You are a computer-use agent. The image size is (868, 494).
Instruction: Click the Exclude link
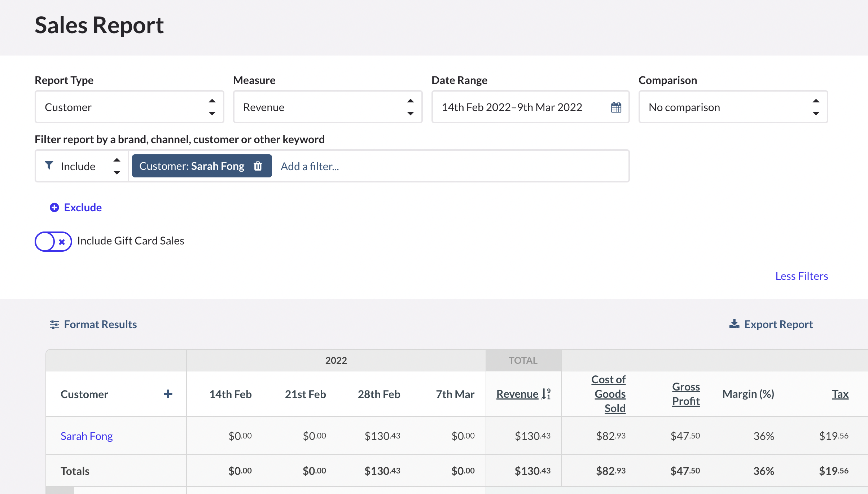83,208
